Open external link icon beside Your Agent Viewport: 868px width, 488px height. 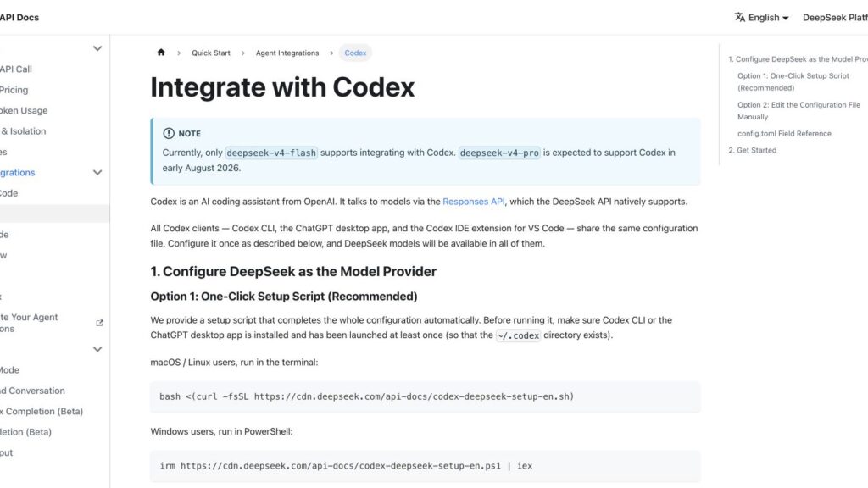pyautogui.click(x=100, y=323)
